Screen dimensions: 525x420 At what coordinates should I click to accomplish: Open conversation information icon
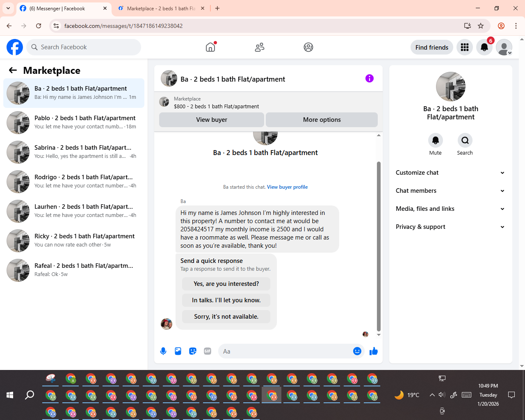pos(370,78)
